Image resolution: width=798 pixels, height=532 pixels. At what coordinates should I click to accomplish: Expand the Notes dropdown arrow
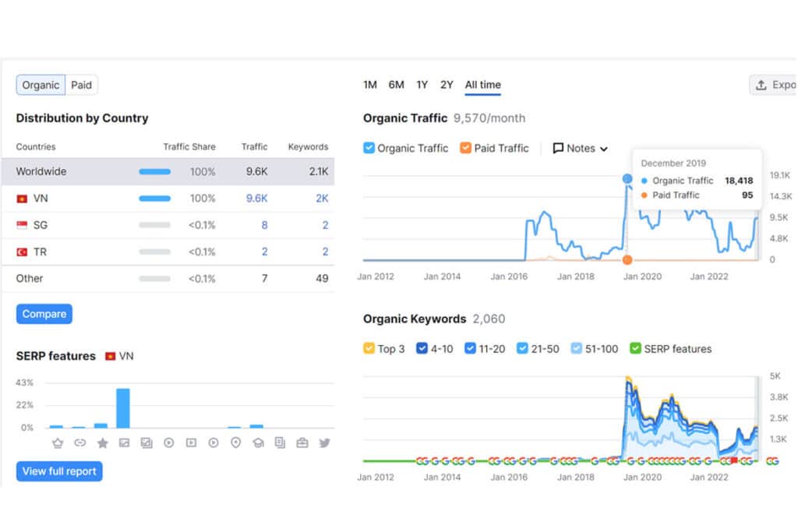pos(604,149)
